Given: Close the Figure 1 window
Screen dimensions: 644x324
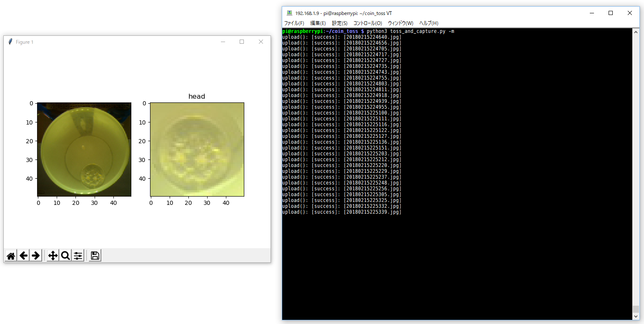Looking at the screenshot, I should pyautogui.click(x=261, y=42).
